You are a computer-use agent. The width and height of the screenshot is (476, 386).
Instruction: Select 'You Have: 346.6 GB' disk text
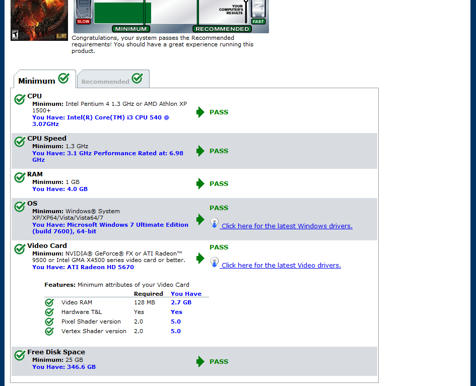64,367
